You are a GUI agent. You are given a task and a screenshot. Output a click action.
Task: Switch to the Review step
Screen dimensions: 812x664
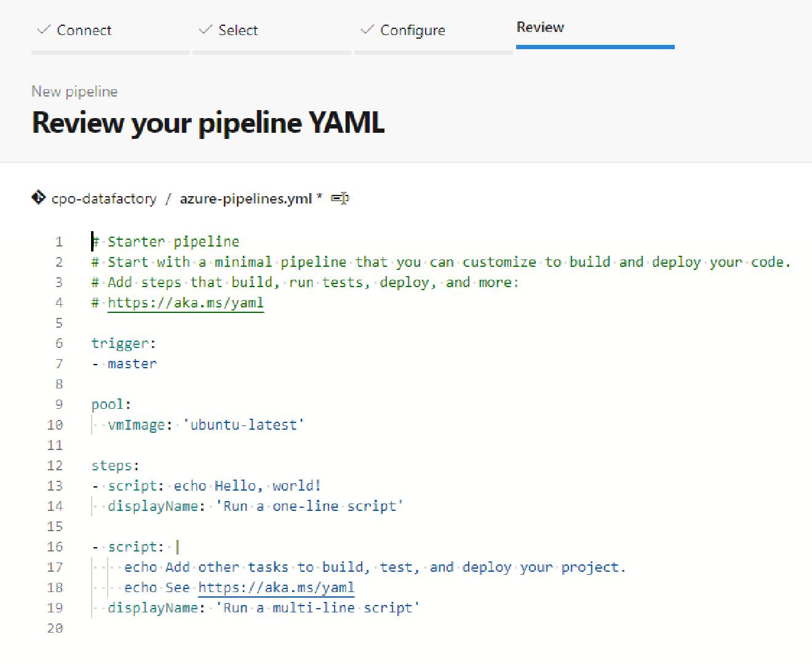coord(540,28)
